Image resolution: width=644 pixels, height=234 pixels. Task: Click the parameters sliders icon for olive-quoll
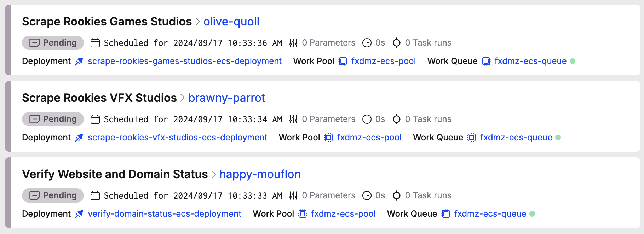tap(293, 43)
